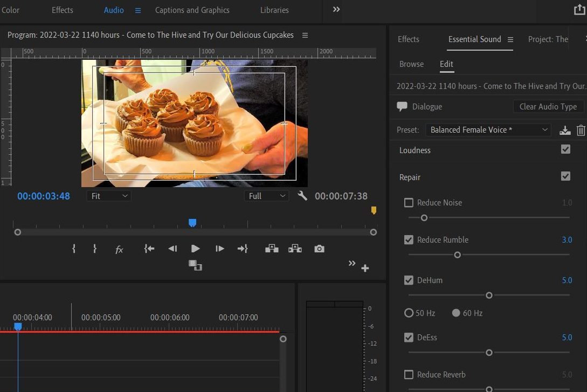
Task: Open Program monitor panel menu icon
Action: [x=305, y=35]
